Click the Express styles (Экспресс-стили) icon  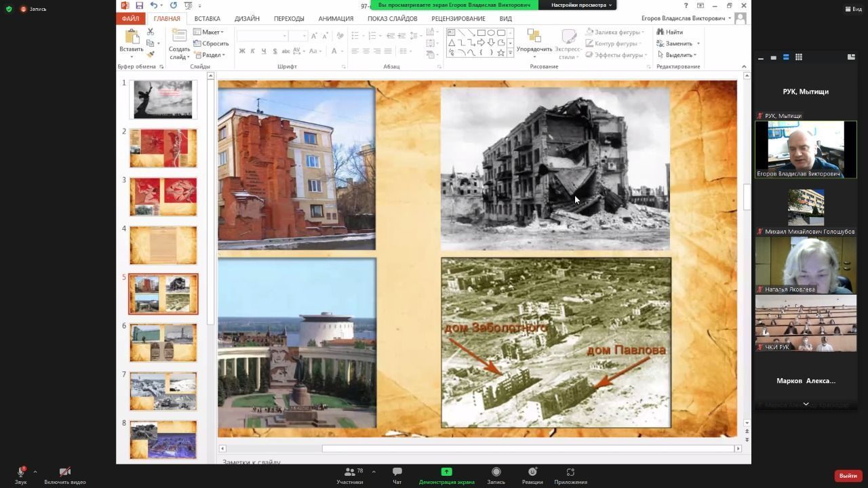point(568,37)
